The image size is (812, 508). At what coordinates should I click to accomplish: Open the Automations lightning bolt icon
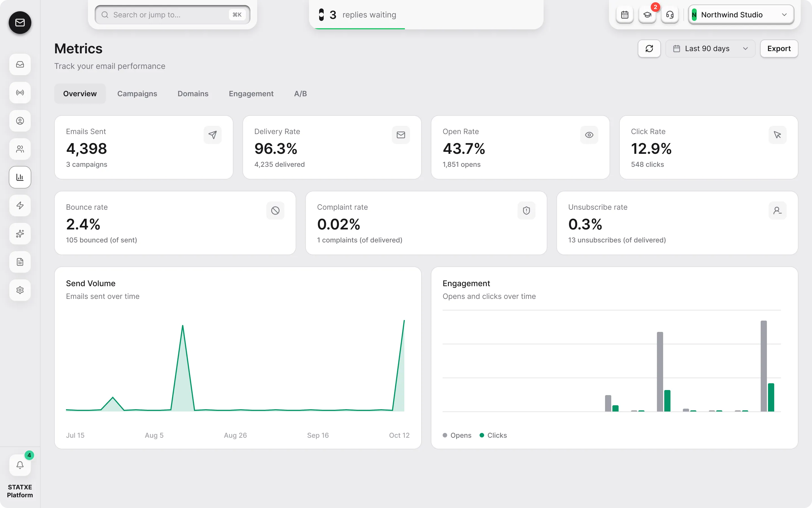click(20, 205)
